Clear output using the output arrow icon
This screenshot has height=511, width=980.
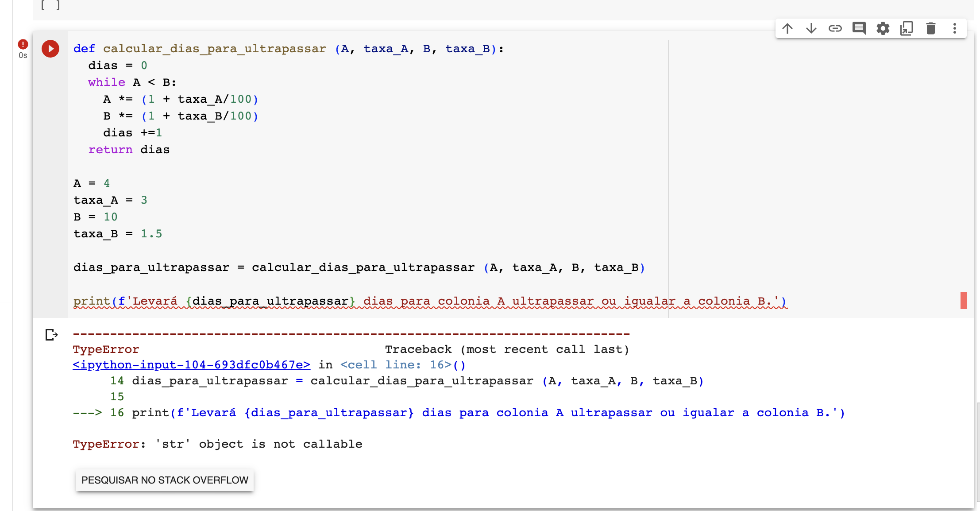51,335
